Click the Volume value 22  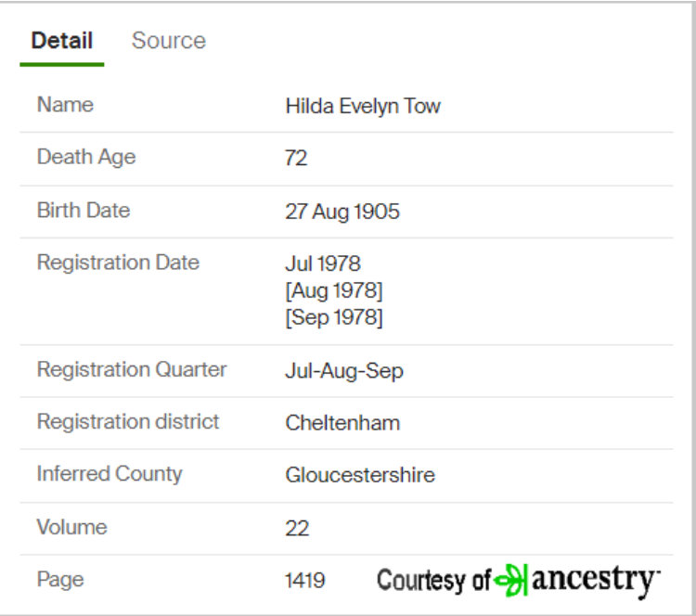[297, 529]
